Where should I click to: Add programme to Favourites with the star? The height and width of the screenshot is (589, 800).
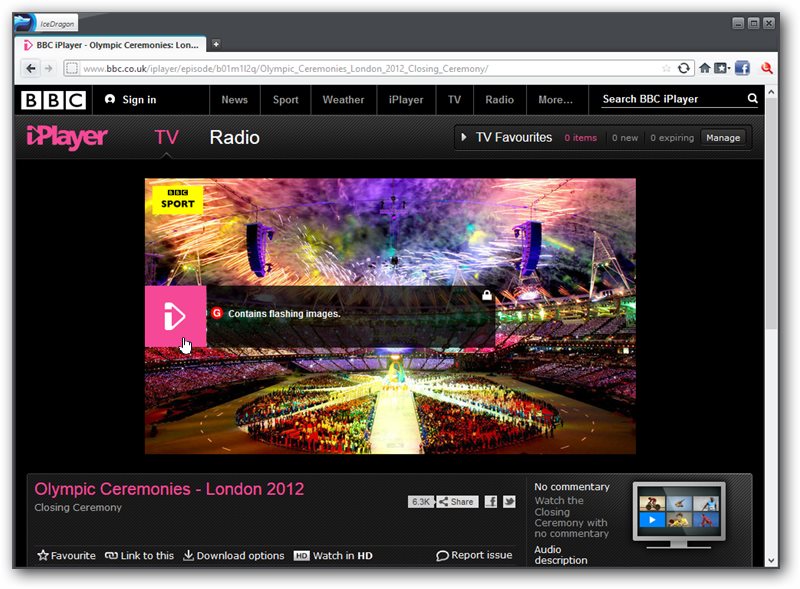(66, 555)
